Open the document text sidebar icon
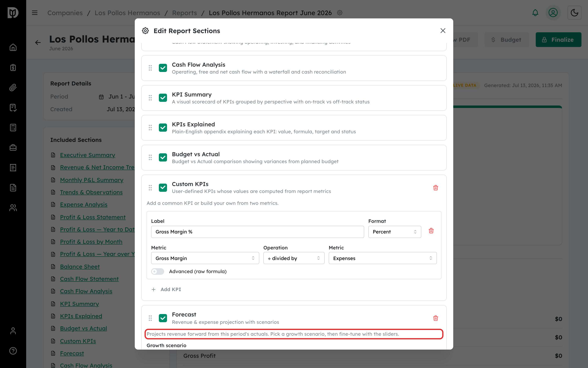The width and height of the screenshot is (588, 368). (13, 188)
